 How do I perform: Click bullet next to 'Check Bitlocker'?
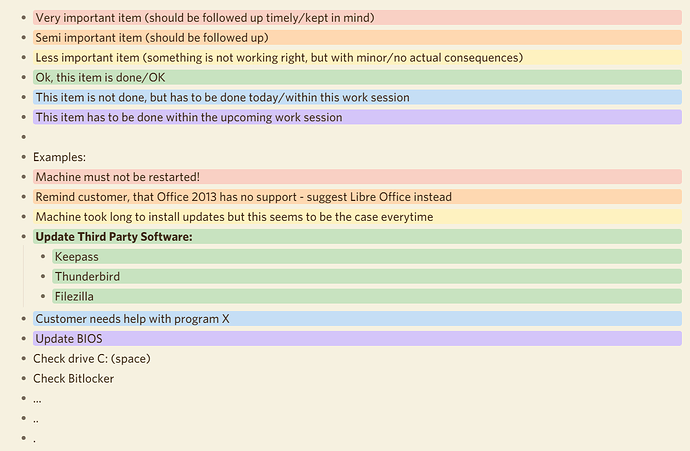click(x=24, y=378)
